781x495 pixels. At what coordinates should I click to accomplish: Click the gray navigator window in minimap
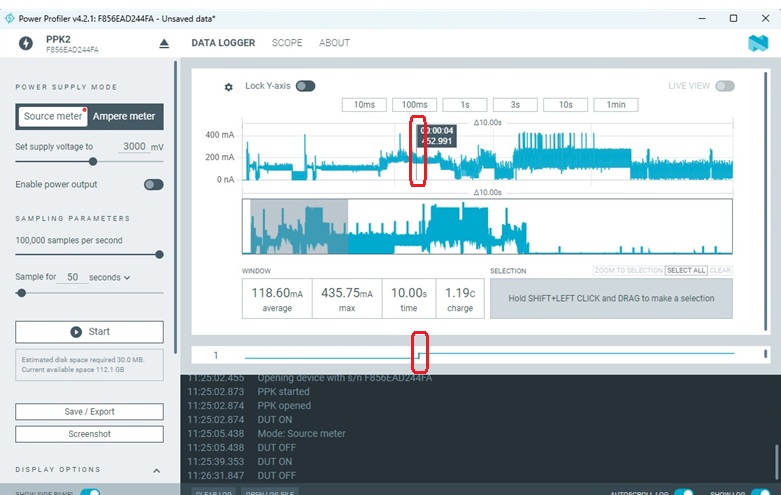(x=299, y=227)
